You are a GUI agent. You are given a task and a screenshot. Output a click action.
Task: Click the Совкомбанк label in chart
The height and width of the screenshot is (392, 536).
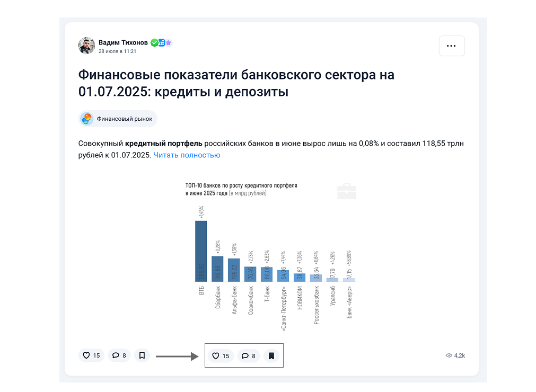[x=251, y=300]
